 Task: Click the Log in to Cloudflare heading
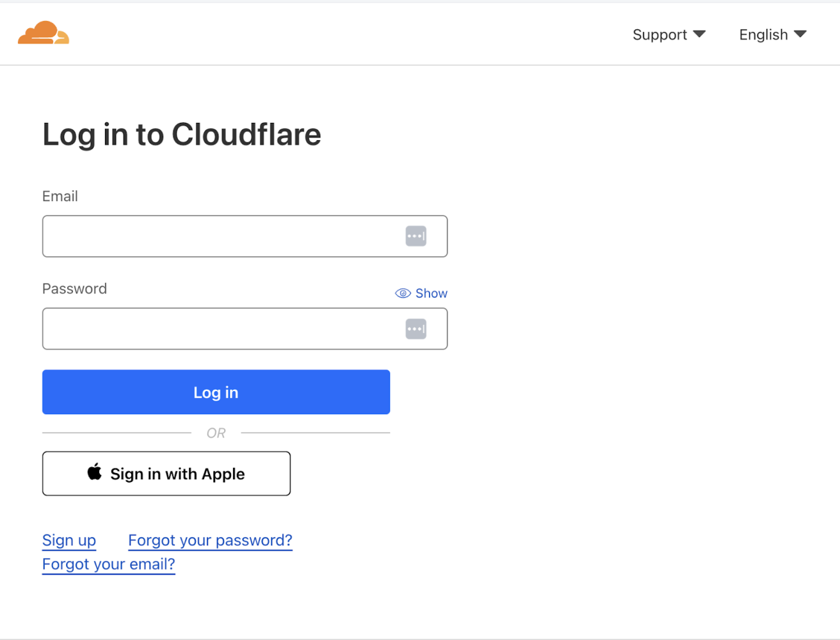pyautogui.click(x=182, y=134)
